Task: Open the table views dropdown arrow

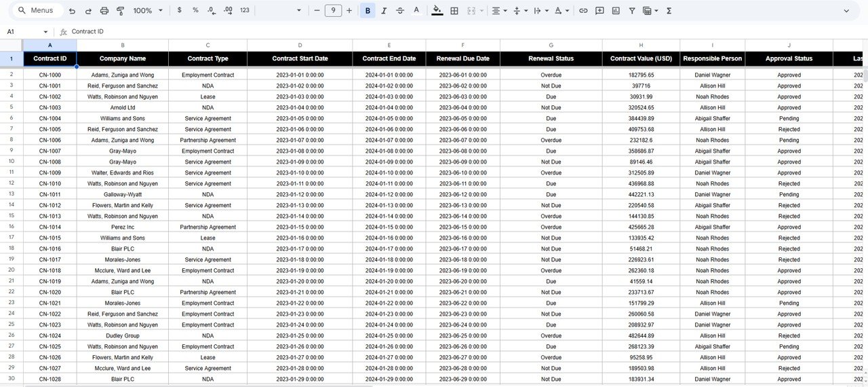Action: point(656,11)
